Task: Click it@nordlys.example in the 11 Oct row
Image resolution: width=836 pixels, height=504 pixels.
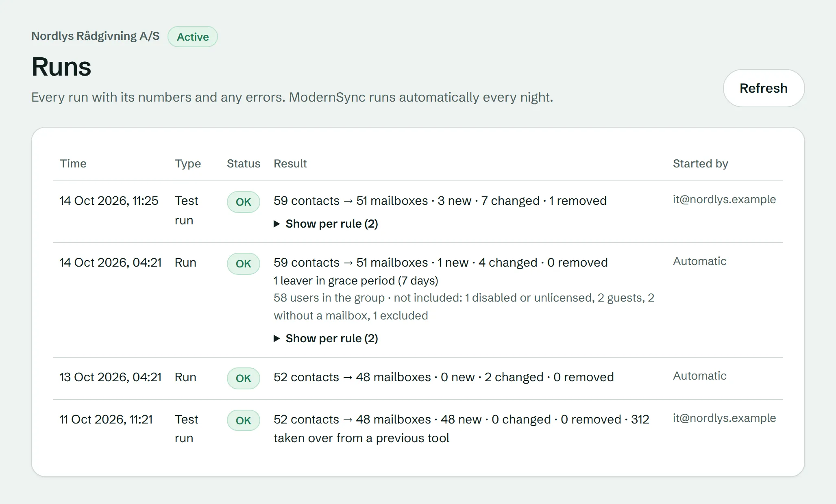Action: pyautogui.click(x=724, y=418)
